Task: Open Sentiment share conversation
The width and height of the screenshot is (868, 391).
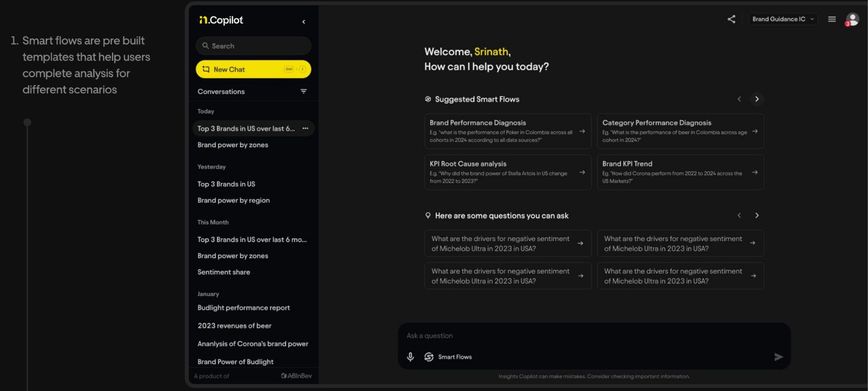Action: (224, 272)
